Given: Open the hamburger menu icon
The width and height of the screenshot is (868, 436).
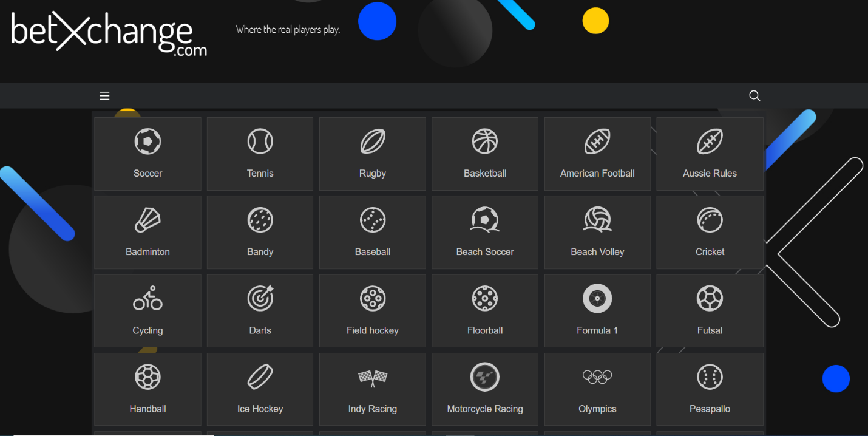Looking at the screenshot, I should coord(104,96).
